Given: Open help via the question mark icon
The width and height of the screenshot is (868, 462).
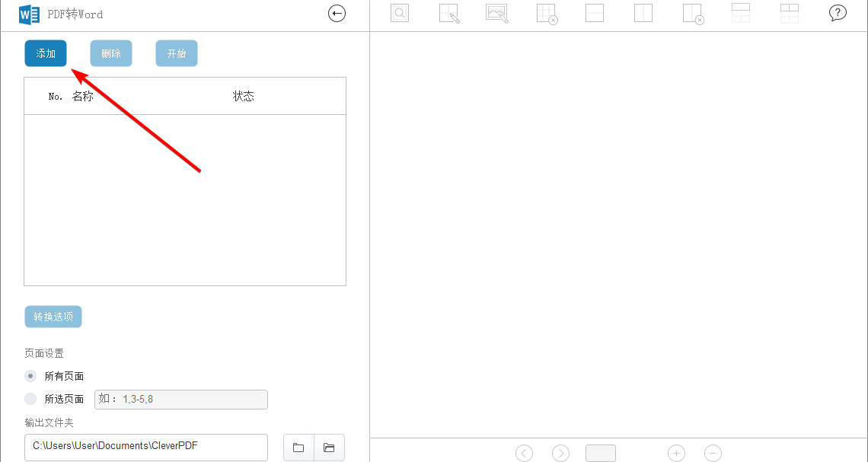Looking at the screenshot, I should 838,13.
